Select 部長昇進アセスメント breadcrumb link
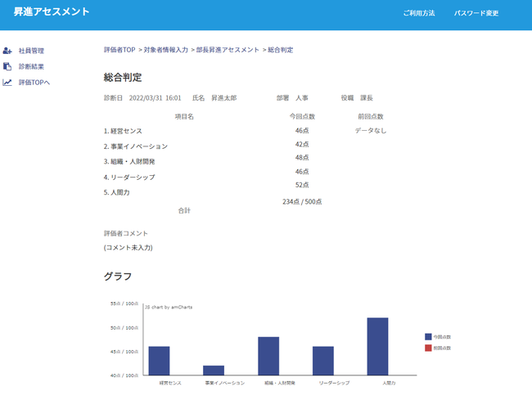Image resolution: width=532 pixels, height=400 pixels. click(x=228, y=50)
